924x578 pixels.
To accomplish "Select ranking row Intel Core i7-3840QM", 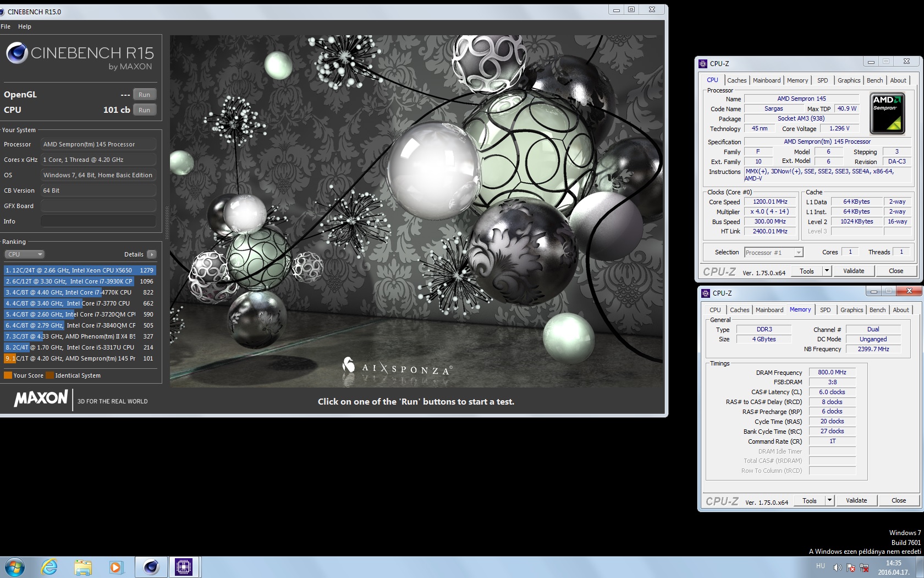I will click(x=80, y=325).
